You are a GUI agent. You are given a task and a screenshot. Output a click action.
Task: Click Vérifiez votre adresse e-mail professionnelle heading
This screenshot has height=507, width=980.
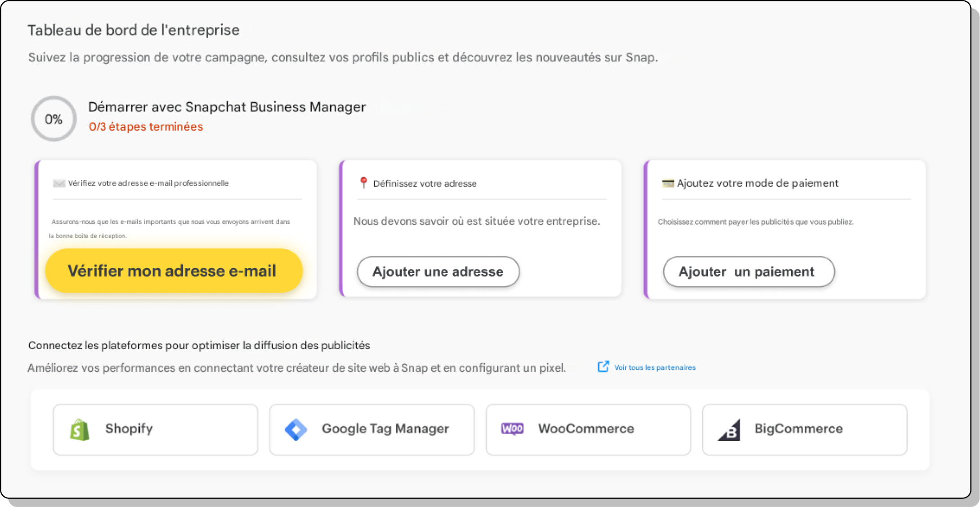(148, 183)
